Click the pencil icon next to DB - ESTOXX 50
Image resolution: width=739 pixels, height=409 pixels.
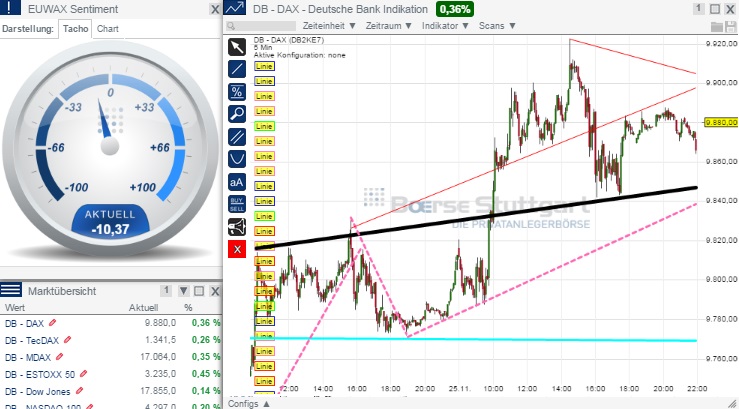tap(83, 374)
